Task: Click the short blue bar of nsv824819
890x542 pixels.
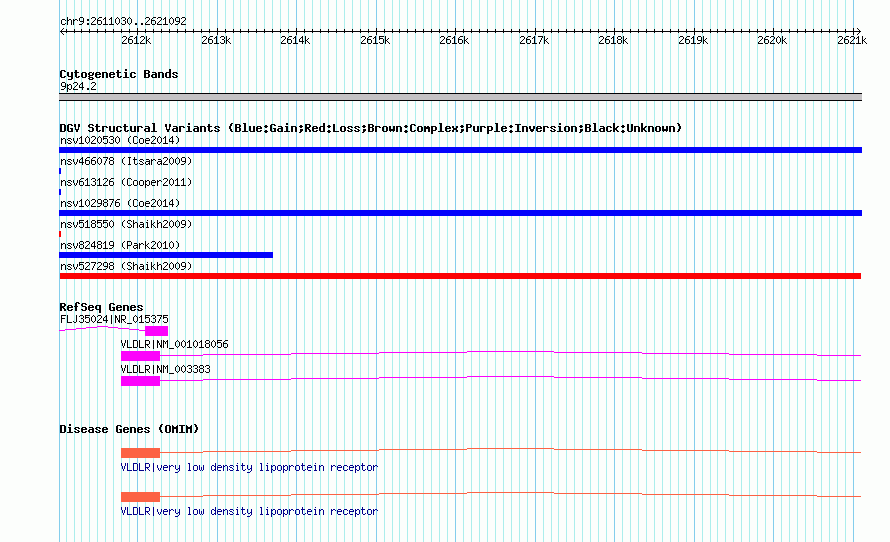Action: 166,255
